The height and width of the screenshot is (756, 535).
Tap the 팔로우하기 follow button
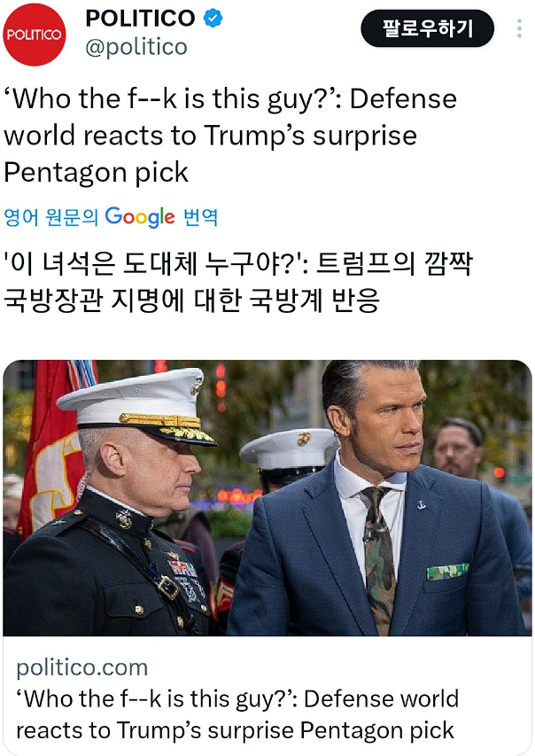click(x=428, y=28)
